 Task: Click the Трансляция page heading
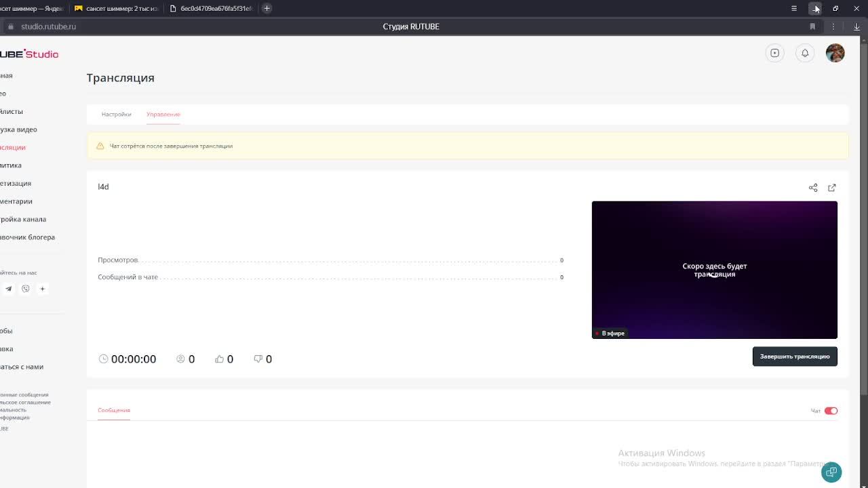tap(121, 78)
